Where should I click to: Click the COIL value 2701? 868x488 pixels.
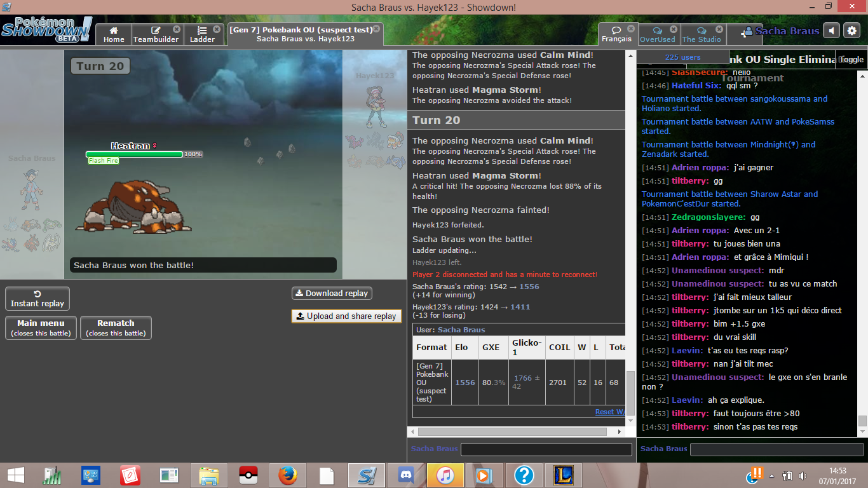(559, 383)
